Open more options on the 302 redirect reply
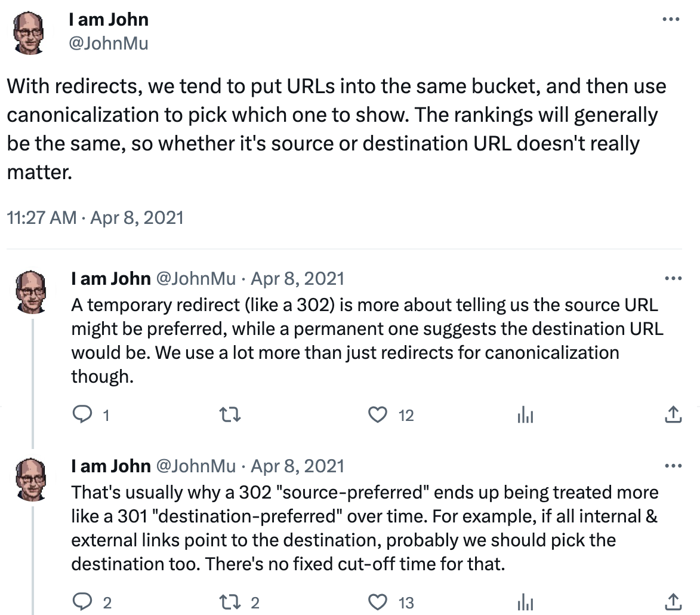The width and height of the screenshot is (700, 615). point(673,279)
